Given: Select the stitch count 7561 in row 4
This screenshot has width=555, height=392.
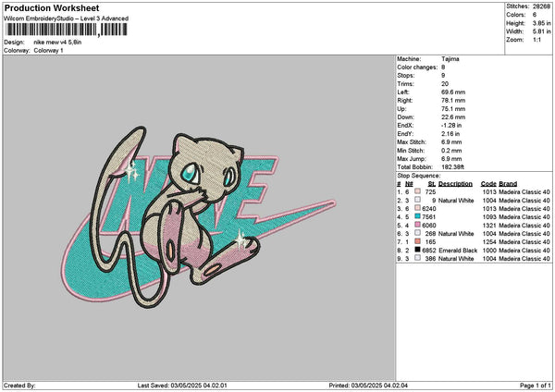Looking at the screenshot, I should (x=428, y=217).
